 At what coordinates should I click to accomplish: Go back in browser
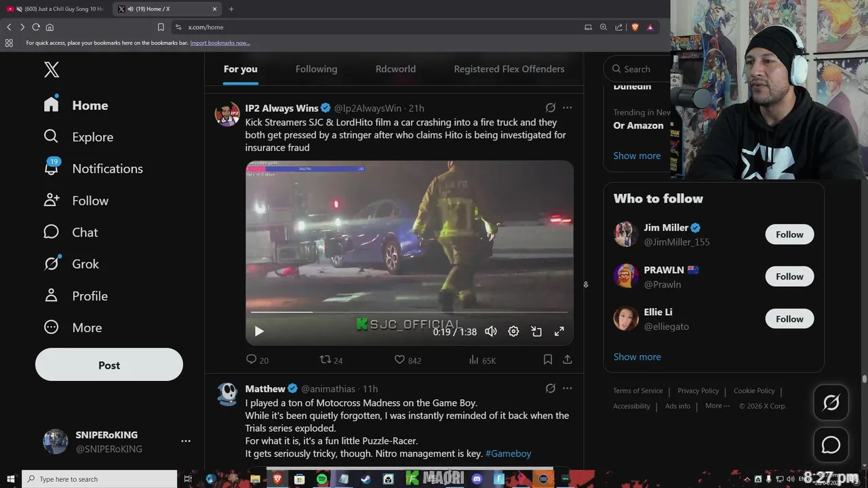pyautogui.click(x=9, y=27)
